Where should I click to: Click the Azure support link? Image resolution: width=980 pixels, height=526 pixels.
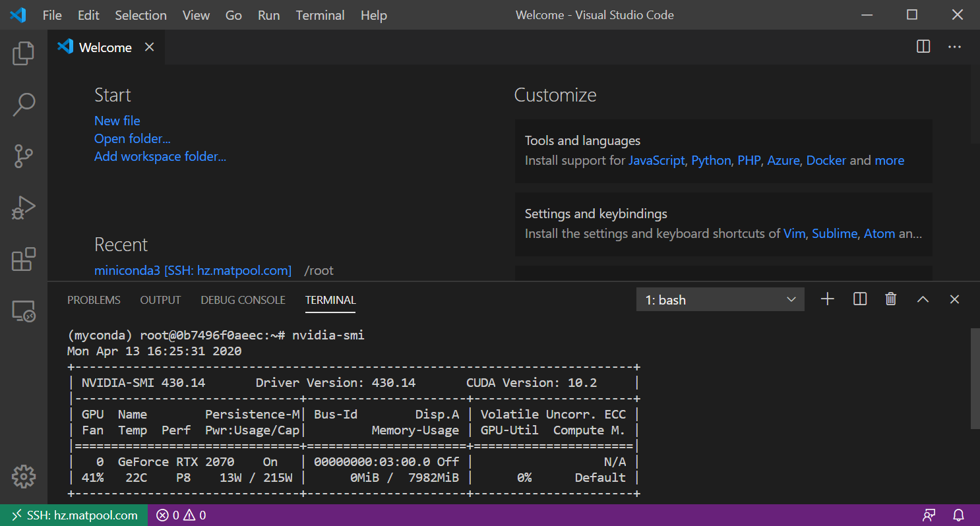tap(783, 160)
